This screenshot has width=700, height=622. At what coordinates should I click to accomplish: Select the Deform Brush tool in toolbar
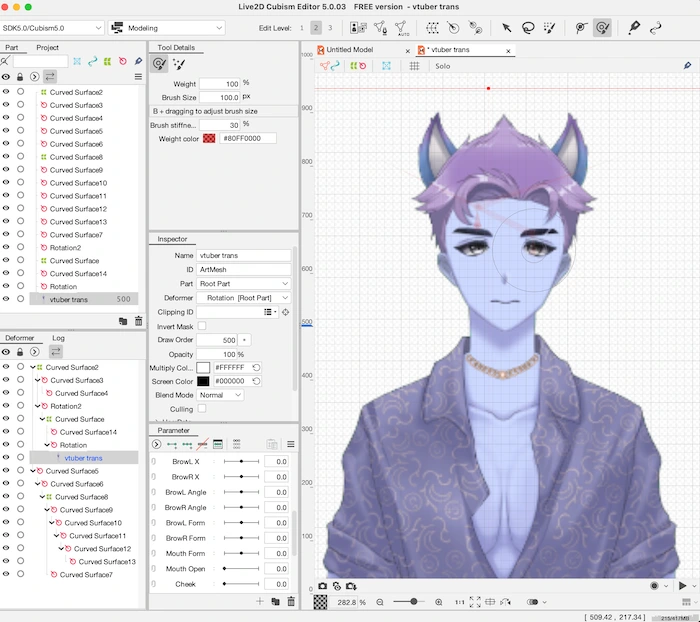[x=602, y=28]
